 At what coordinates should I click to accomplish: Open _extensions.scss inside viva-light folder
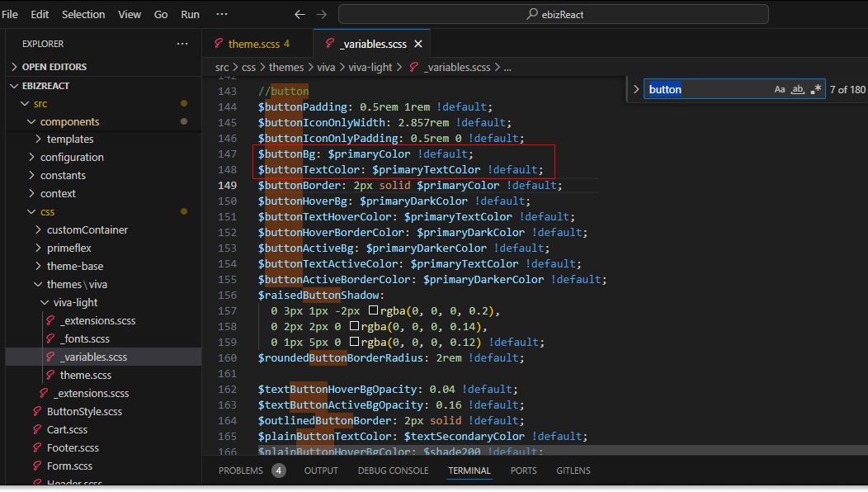pyautogui.click(x=98, y=320)
